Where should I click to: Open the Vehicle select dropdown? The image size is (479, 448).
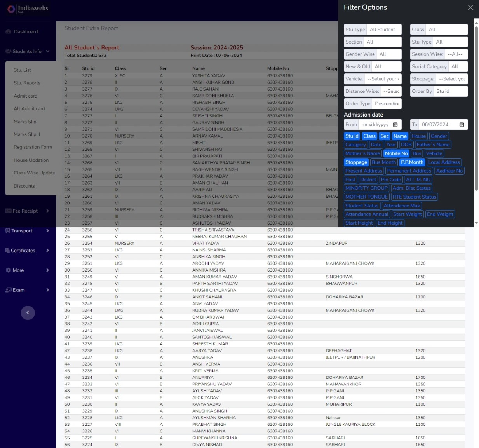coord(383,79)
